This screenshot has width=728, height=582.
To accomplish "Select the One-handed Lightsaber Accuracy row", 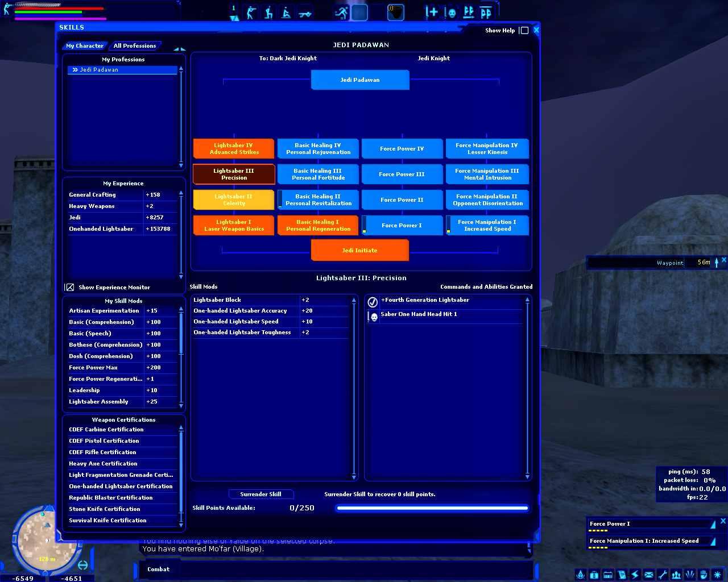I will pyautogui.click(x=271, y=310).
